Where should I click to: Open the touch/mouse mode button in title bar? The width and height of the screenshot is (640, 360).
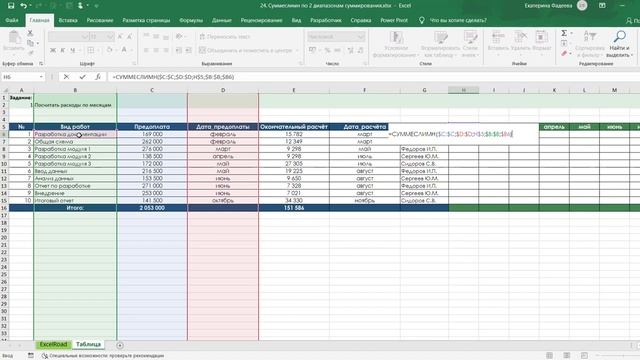(x=80, y=6)
